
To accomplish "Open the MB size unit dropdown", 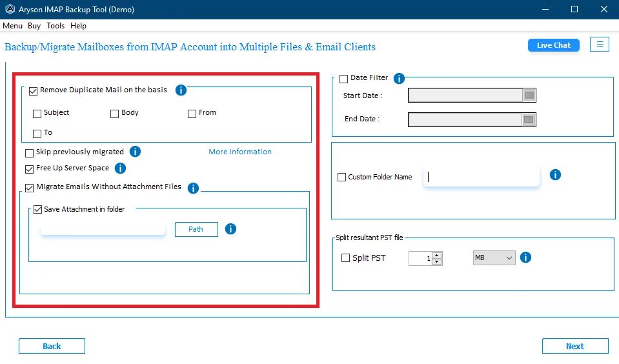I will pyautogui.click(x=494, y=258).
